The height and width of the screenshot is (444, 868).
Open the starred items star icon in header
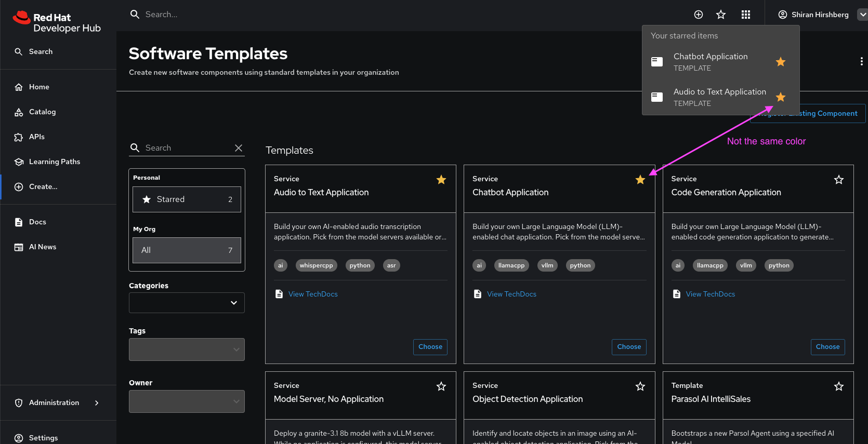pyautogui.click(x=721, y=15)
